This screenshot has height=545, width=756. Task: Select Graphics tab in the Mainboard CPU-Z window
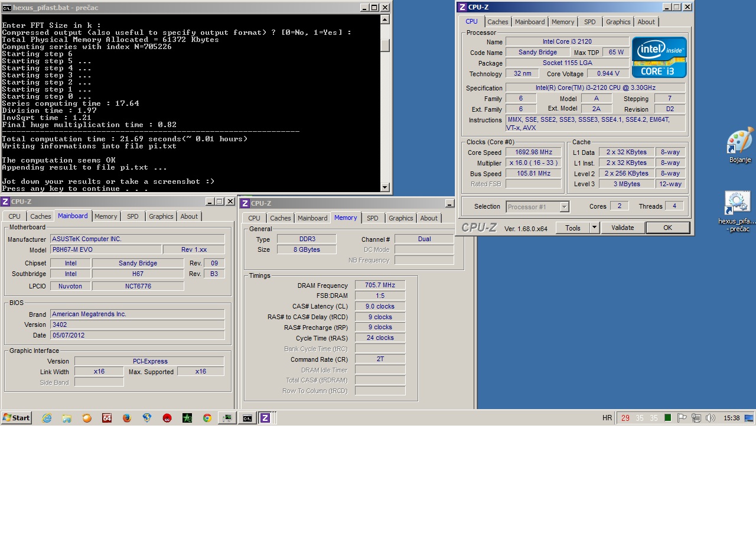(x=161, y=216)
